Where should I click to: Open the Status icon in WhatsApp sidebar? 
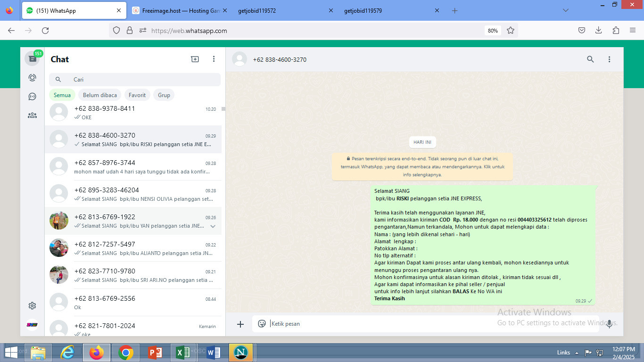click(32, 78)
